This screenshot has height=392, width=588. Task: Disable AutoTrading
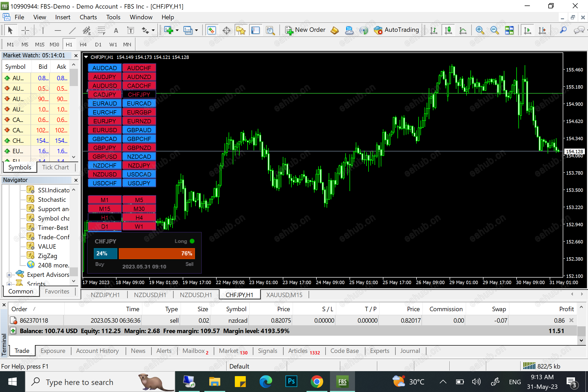tap(396, 30)
